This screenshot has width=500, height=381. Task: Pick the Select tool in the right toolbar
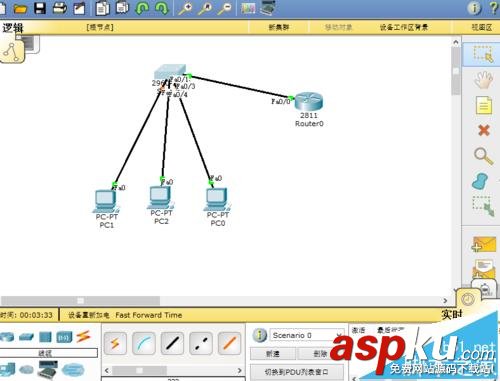click(483, 54)
